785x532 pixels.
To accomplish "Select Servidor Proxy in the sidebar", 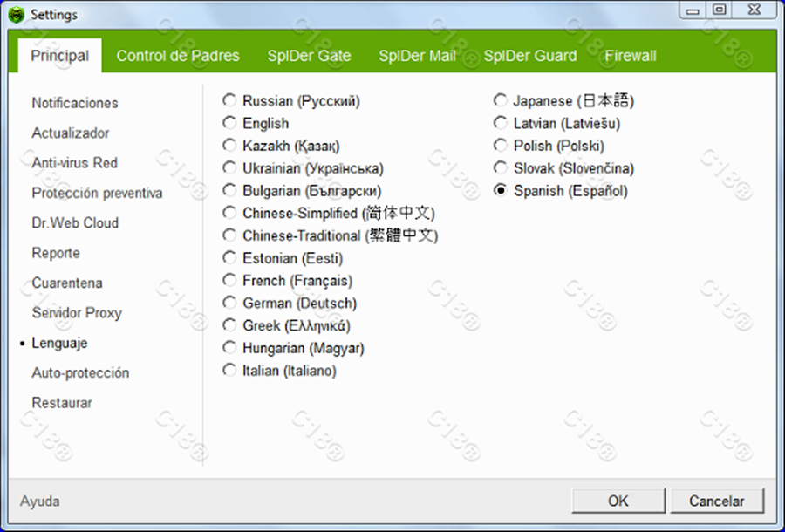I will [x=77, y=313].
